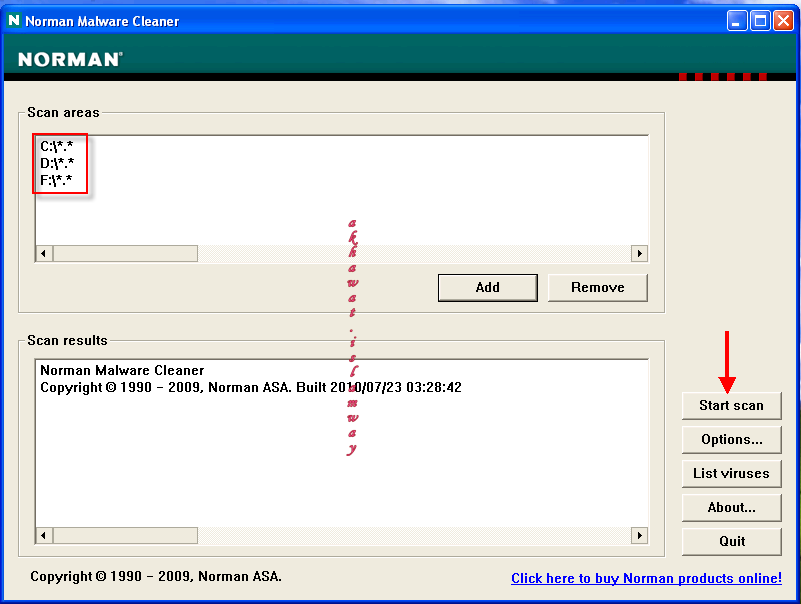The width and height of the screenshot is (801, 604).
Task: Click the 'Scan areas' group label
Action: click(x=63, y=112)
